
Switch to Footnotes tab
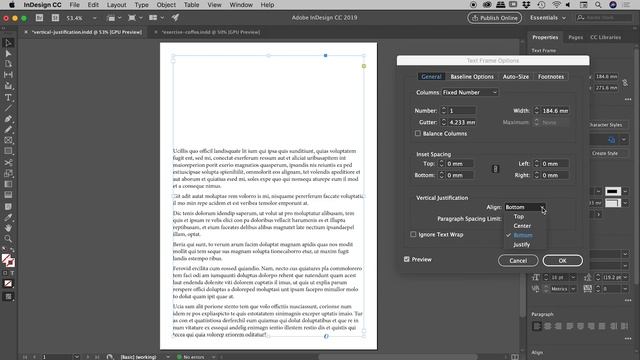click(551, 77)
